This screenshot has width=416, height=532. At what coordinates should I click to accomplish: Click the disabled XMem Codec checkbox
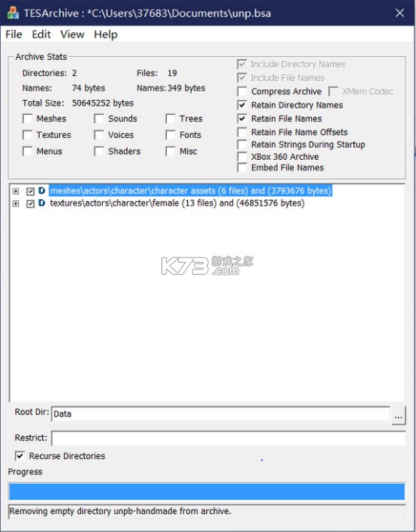[333, 92]
